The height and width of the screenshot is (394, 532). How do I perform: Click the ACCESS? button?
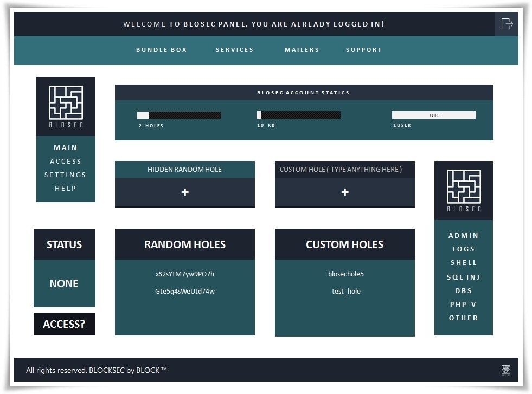click(64, 324)
